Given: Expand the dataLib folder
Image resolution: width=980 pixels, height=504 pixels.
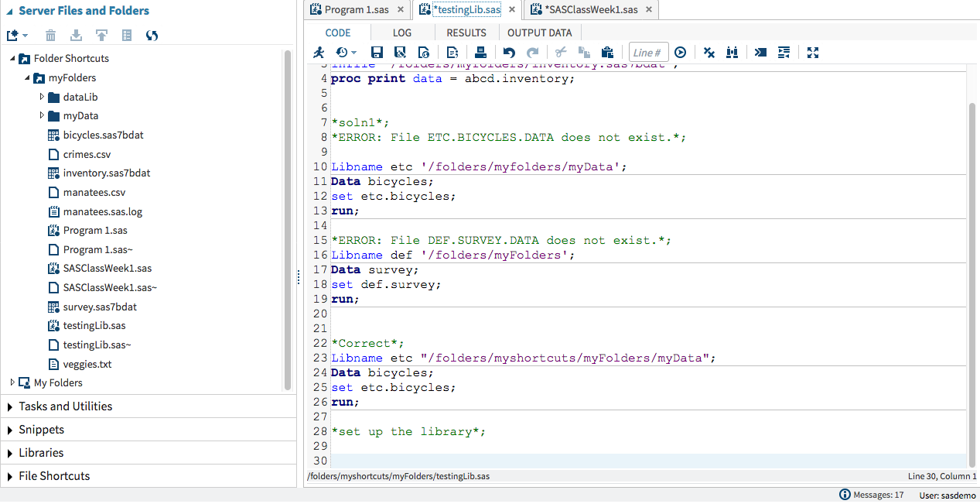Looking at the screenshot, I should [43, 97].
